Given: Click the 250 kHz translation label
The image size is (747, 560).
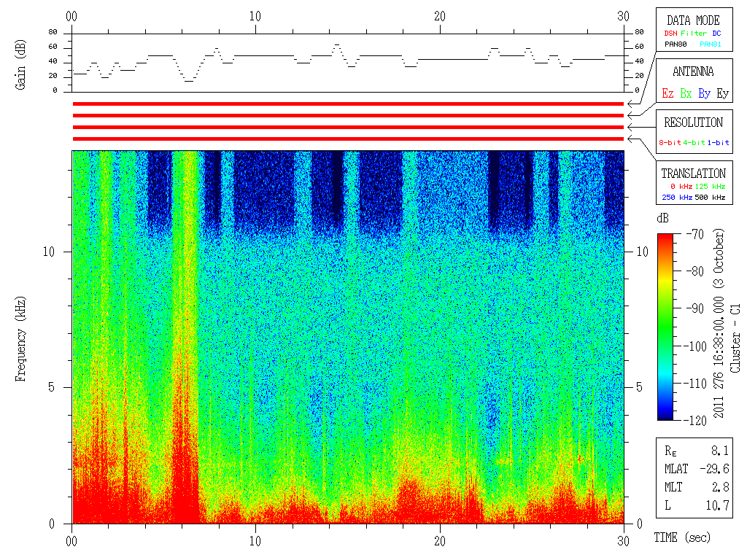Looking at the screenshot, I should (677, 197).
